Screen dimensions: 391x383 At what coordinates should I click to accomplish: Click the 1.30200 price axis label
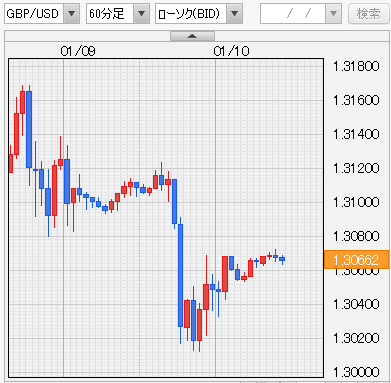[x=356, y=338]
